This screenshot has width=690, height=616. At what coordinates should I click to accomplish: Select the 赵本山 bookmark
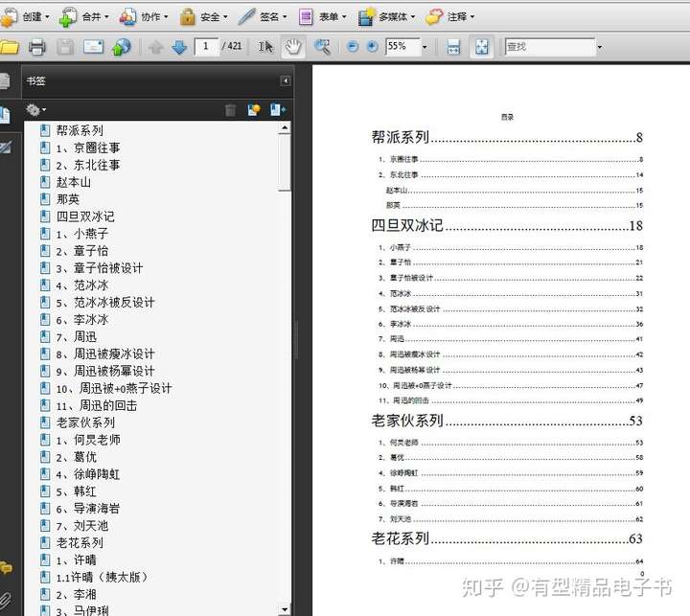(x=74, y=182)
